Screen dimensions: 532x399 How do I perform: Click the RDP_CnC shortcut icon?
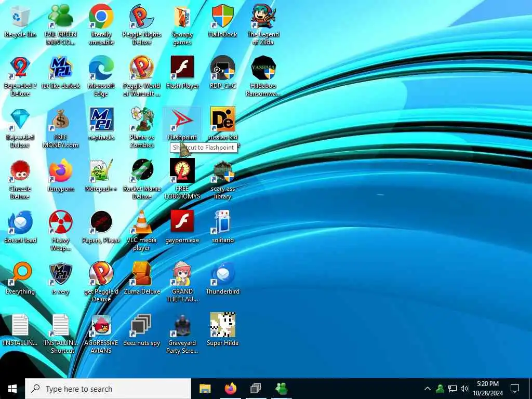tap(222, 73)
